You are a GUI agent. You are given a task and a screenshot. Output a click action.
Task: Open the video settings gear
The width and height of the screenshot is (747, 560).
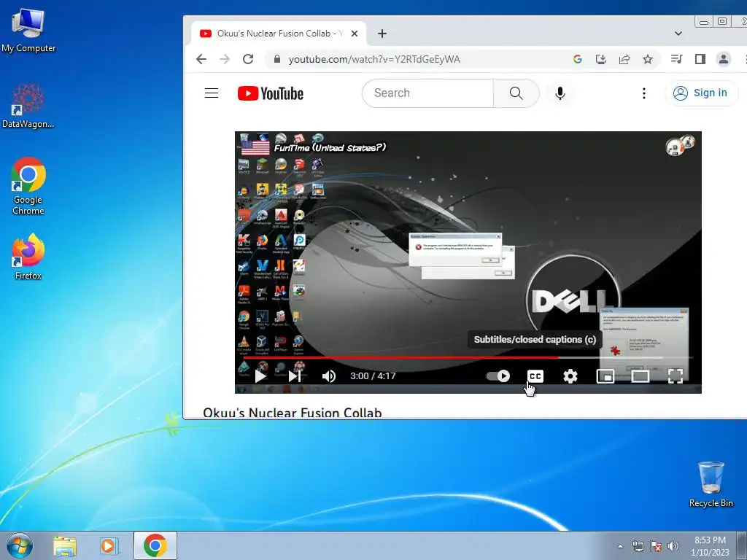[x=570, y=376]
